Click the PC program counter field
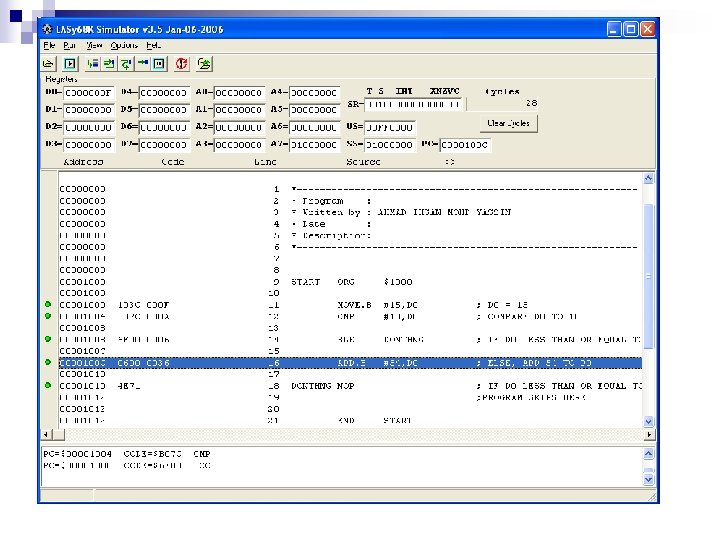The width and height of the screenshot is (720, 540). pyautogui.click(x=465, y=145)
